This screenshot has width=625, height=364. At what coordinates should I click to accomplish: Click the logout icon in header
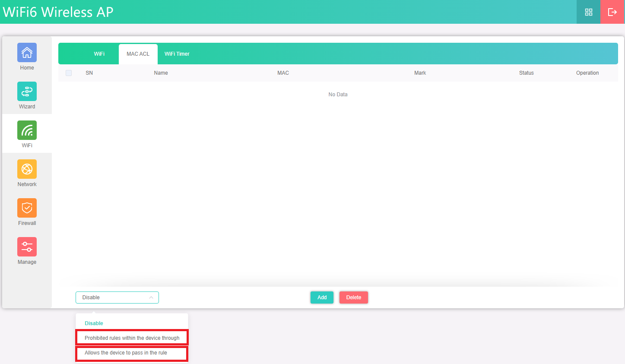(612, 12)
